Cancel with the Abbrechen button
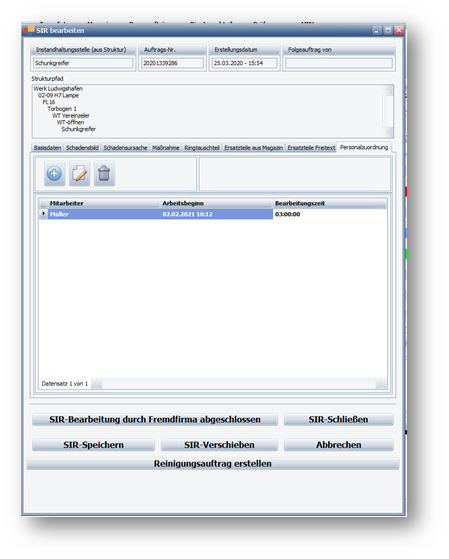Viewport: 449px width, 559px height. (x=338, y=445)
